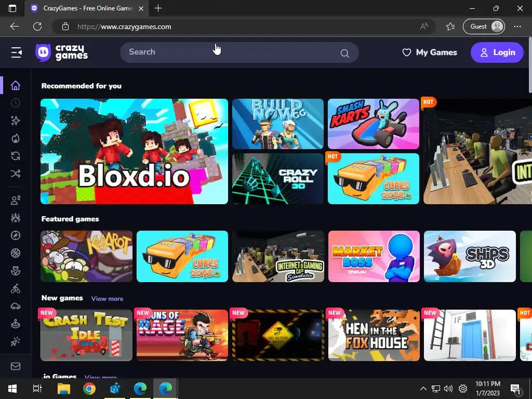Launch Google Chrome from the taskbar
532x399 pixels.
(89, 389)
